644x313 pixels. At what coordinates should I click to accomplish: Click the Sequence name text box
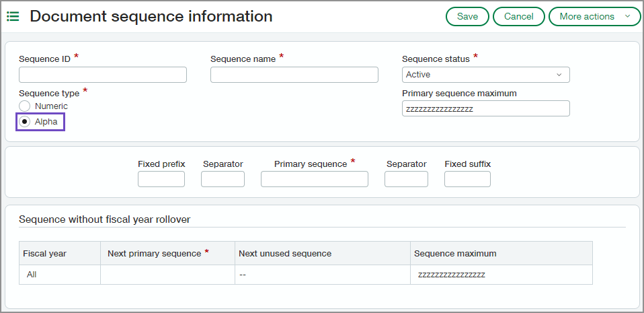tap(294, 75)
